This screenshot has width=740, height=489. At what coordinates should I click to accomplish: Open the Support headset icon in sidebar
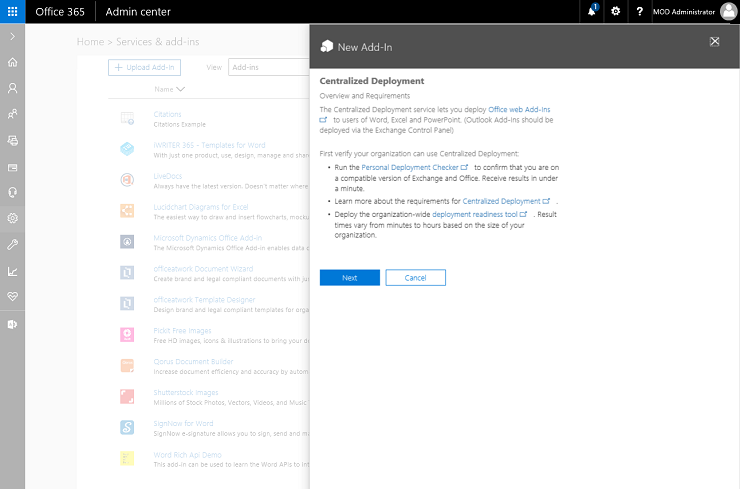pos(12,192)
